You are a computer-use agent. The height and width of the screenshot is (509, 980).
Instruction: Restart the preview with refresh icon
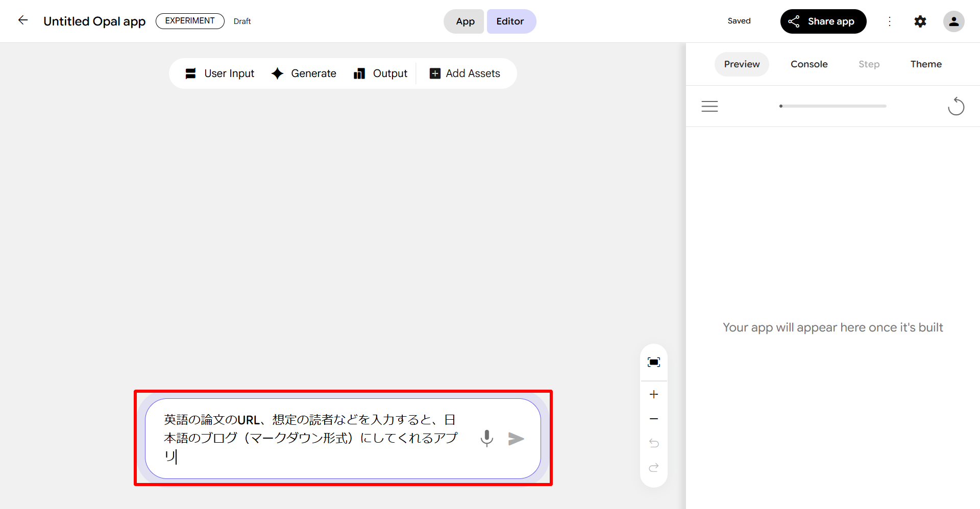[x=955, y=107]
